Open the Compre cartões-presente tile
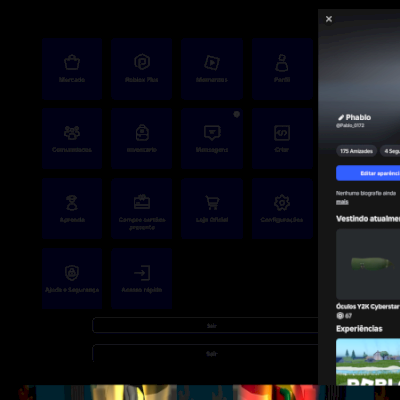This screenshot has width=400, height=400. pyautogui.click(x=142, y=208)
